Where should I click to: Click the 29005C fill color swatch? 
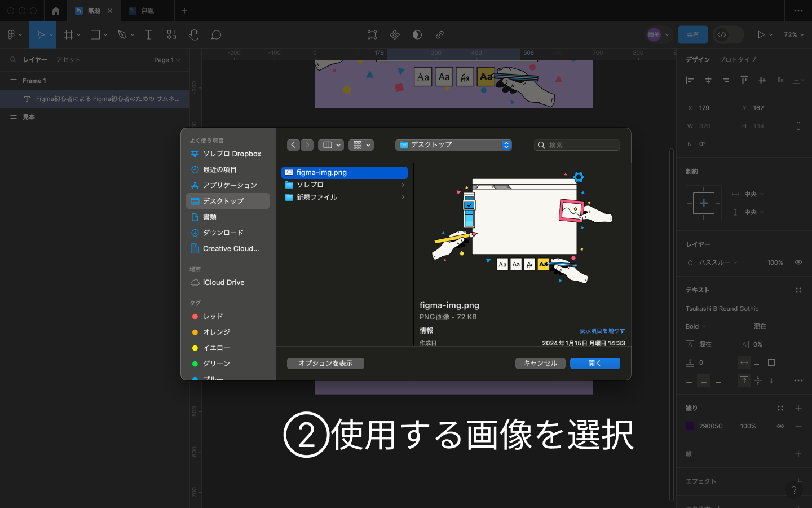tap(690, 426)
